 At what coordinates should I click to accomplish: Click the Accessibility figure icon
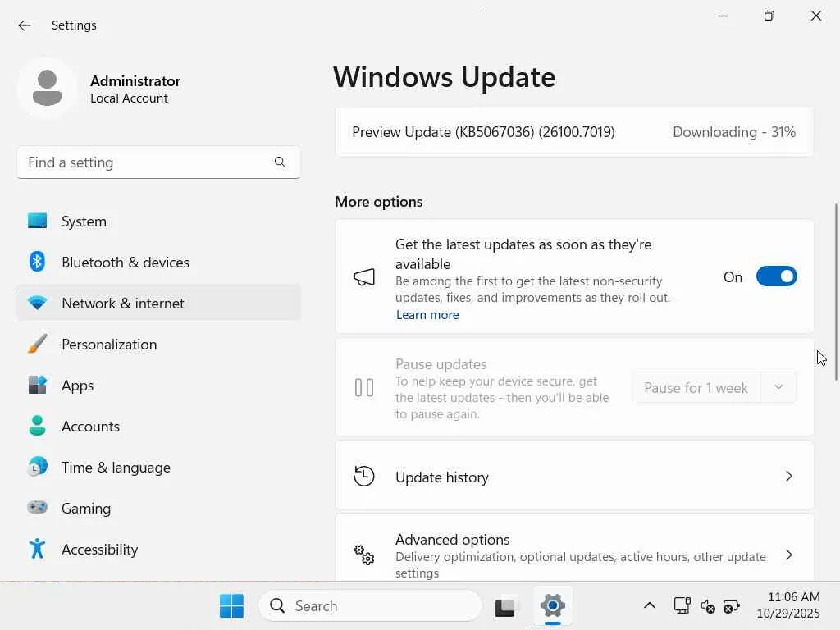37,549
